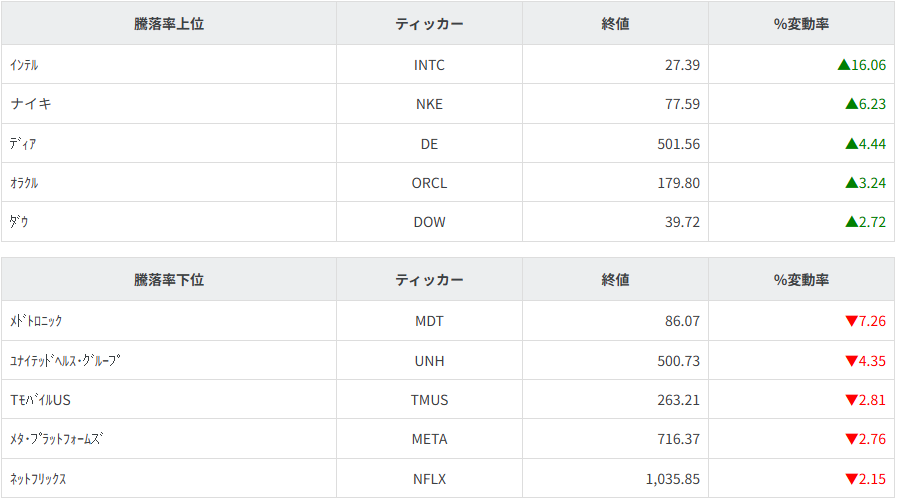Open the インテル company name link
The width and height of the screenshot is (897, 501).
click(x=24, y=65)
